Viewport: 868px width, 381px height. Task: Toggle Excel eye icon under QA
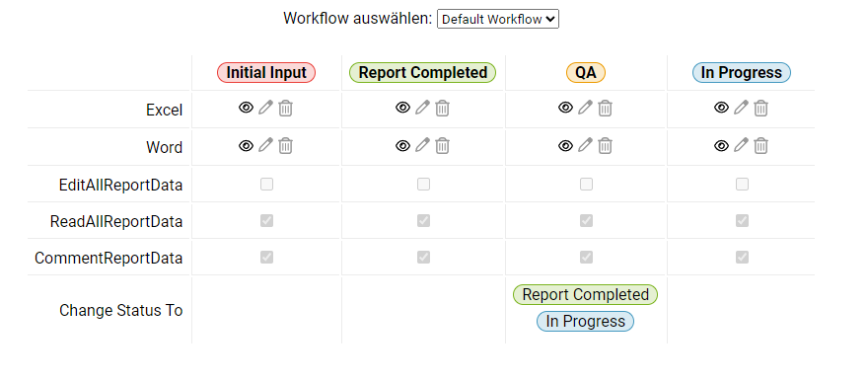565,108
